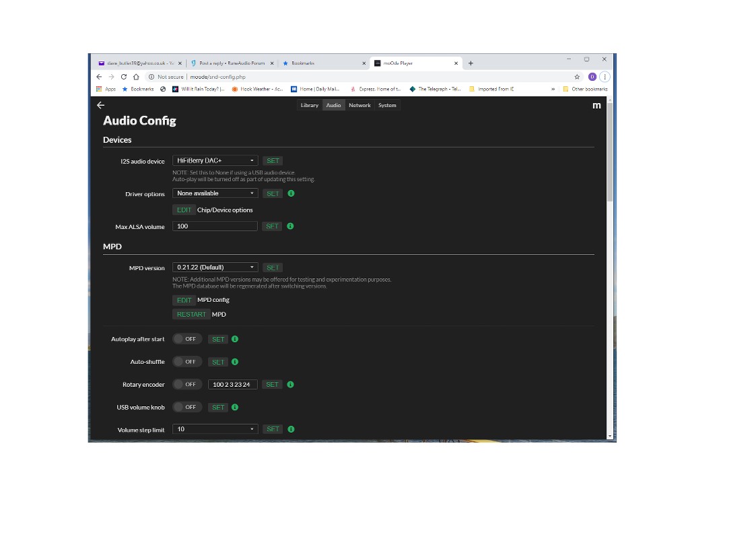Show info for Rotary encoder
This screenshot has height=535, width=756.
click(x=290, y=385)
